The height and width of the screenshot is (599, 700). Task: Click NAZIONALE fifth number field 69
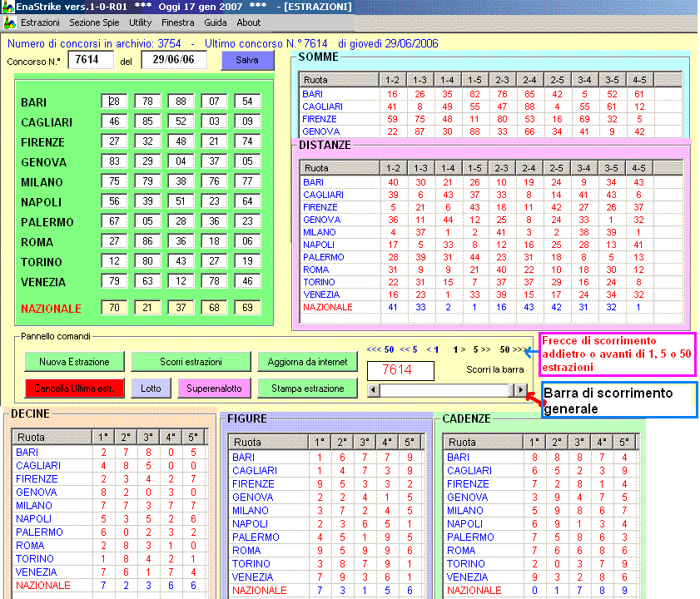[247, 308]
